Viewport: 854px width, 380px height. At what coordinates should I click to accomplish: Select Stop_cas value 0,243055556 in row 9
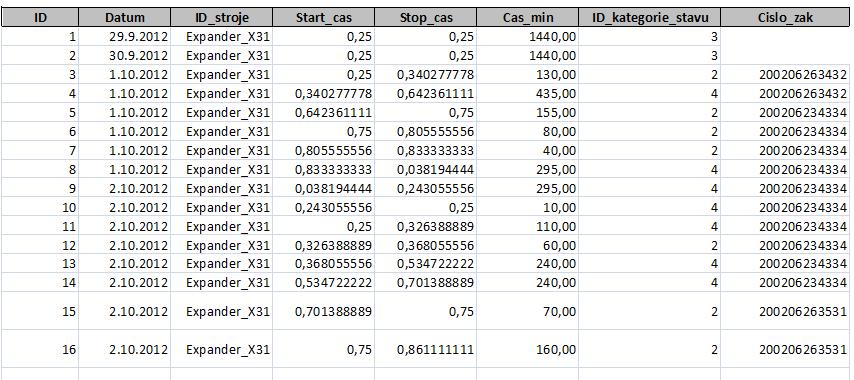coord(425,188)
